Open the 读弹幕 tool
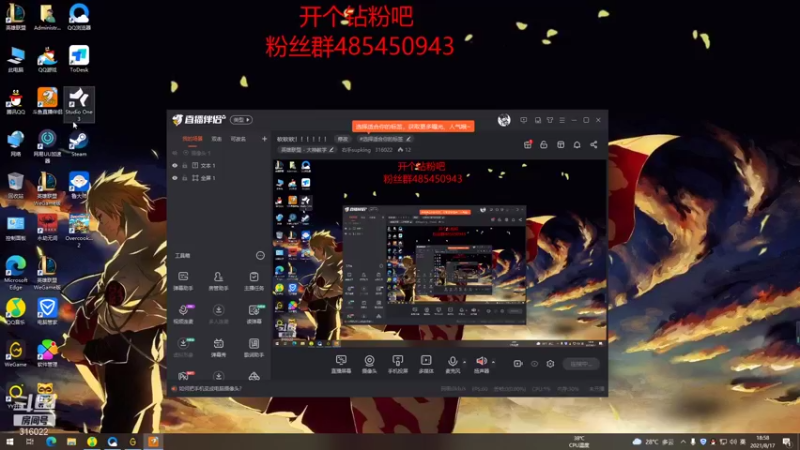800x450 pixels. coord(254,314)
